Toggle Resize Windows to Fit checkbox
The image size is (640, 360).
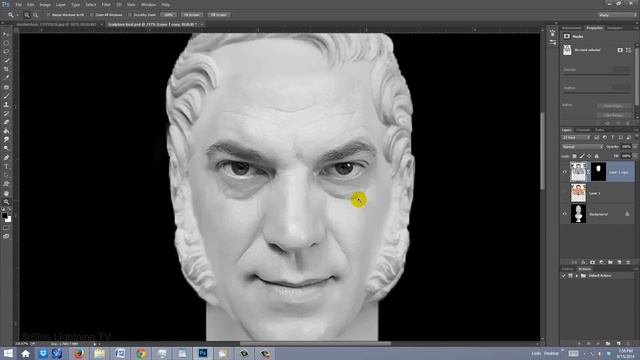[48, 15]
